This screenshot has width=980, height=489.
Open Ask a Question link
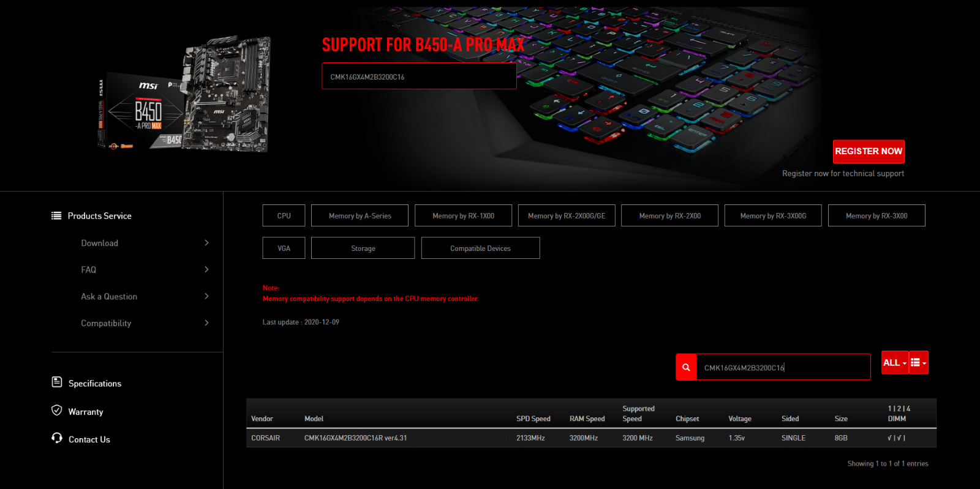(109, 296)
